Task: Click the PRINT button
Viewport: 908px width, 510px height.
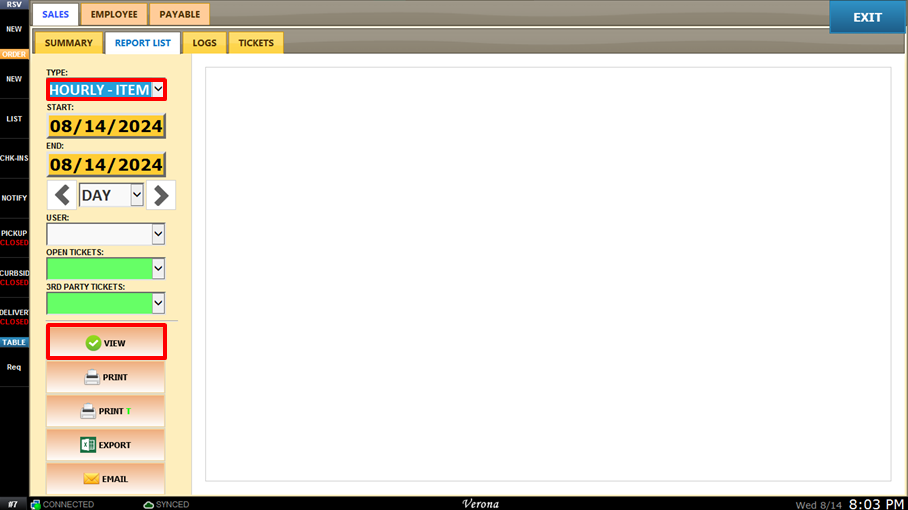Action: pyautogui.click(x=106, y=377)
